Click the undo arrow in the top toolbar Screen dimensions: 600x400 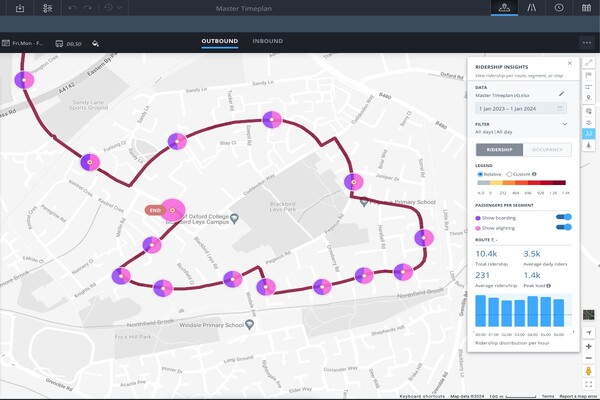[72, 8]
